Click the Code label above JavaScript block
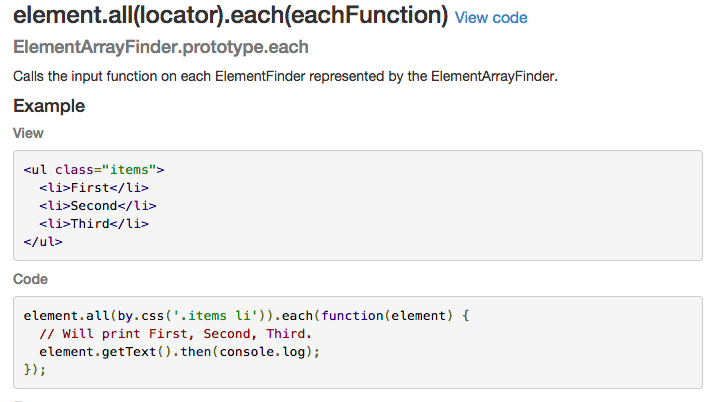The height and width of the screenshot is (402, 711). tap(30, 279)
